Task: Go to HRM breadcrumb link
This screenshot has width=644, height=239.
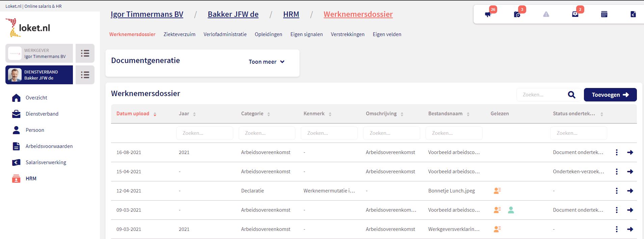Action: (x=291, y=14)
